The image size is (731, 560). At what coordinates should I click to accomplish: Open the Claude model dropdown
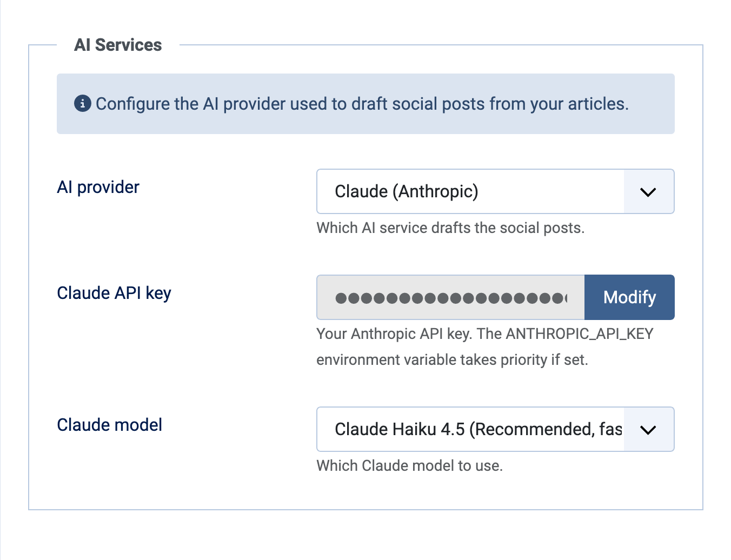[495, 429]
